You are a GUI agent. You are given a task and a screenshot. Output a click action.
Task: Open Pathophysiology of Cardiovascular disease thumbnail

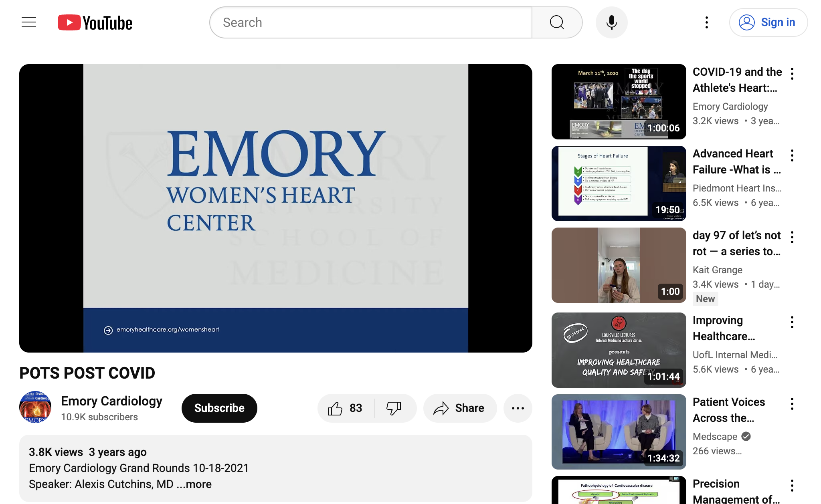click(619, 490)
